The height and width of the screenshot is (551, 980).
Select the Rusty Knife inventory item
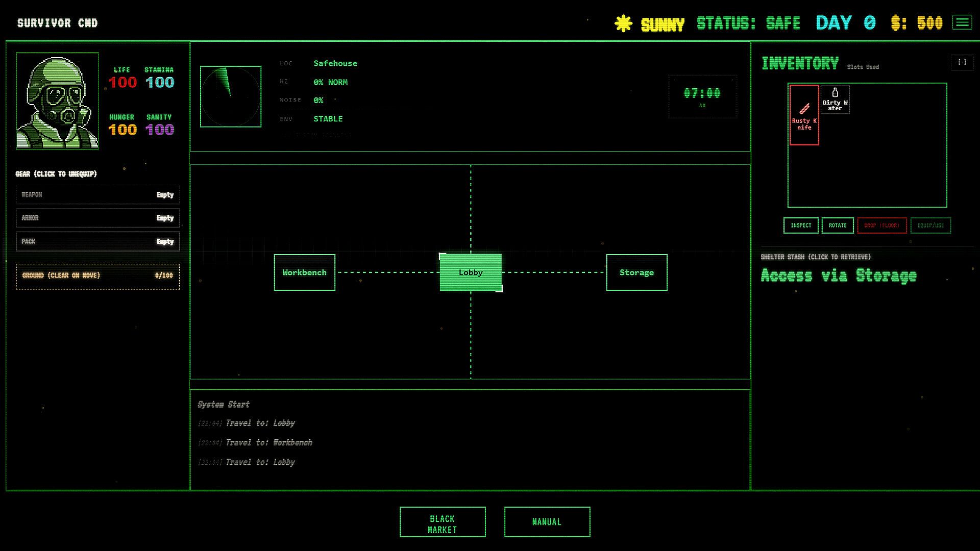pyautogui.click(x=804, y=115)
